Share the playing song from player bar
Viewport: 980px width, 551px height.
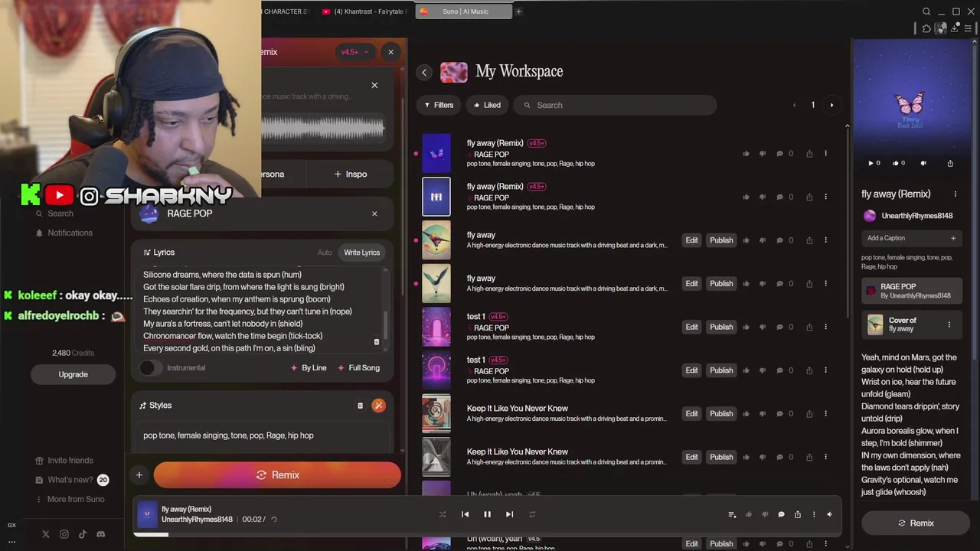797,514
